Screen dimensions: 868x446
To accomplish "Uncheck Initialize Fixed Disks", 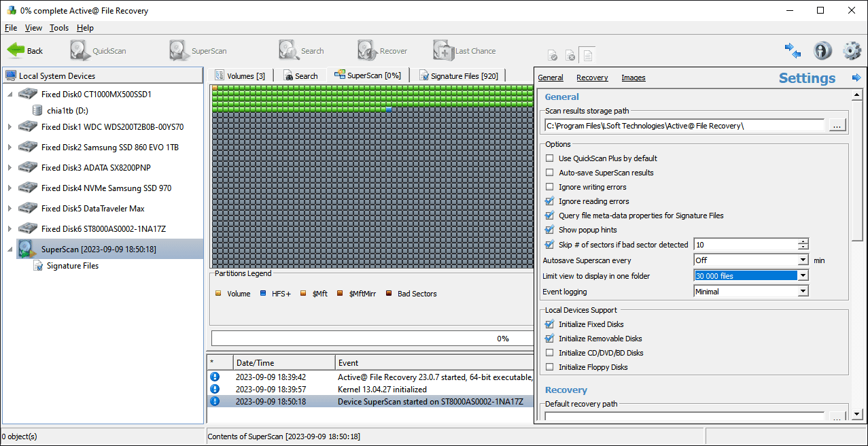I will pyautogui.click(x=550, y=324).
